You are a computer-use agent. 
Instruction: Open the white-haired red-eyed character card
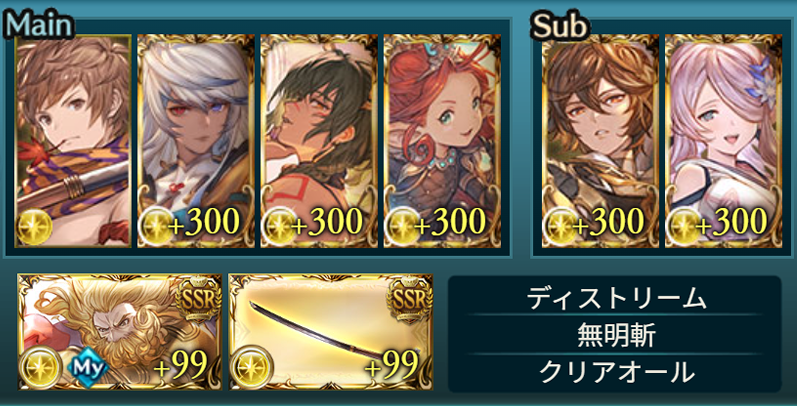click(196, 141)
